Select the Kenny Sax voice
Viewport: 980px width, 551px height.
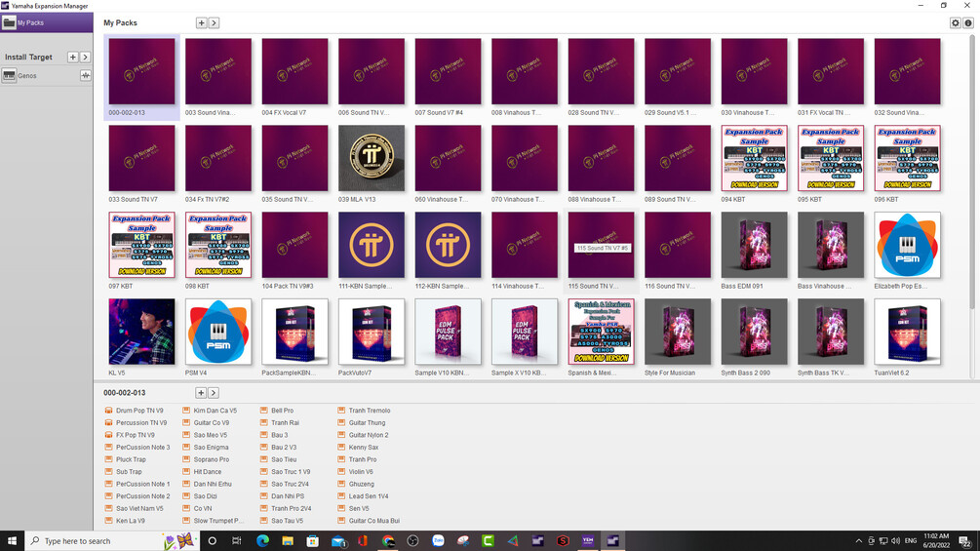(359, 448)
